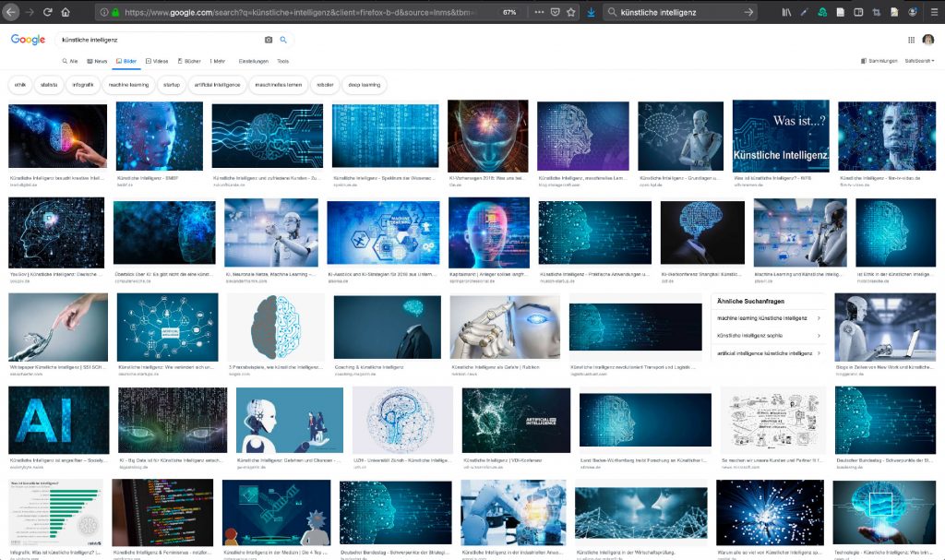
Task: Open the Sammlungen link
Action: pos(879,61)
